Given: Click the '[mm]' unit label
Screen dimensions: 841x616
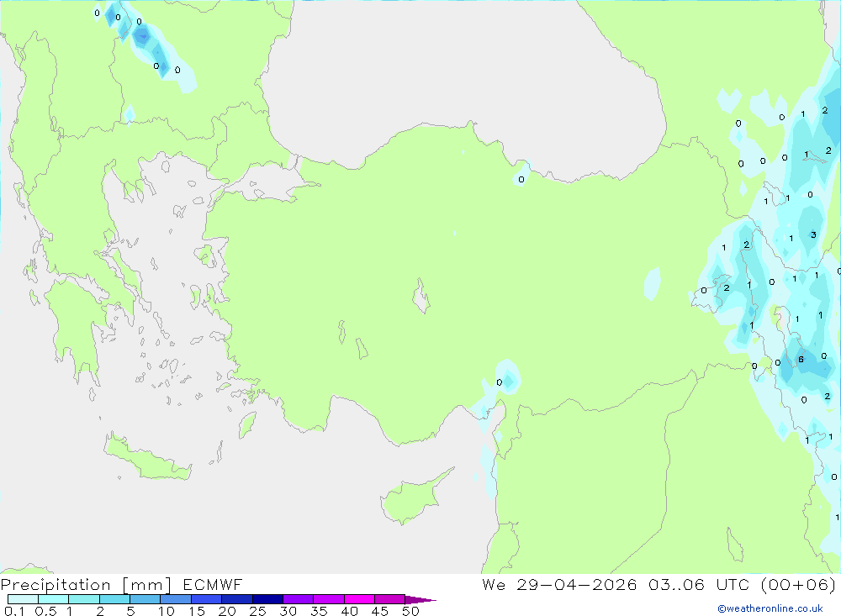Looking at the screenshot, I should 147,585.
